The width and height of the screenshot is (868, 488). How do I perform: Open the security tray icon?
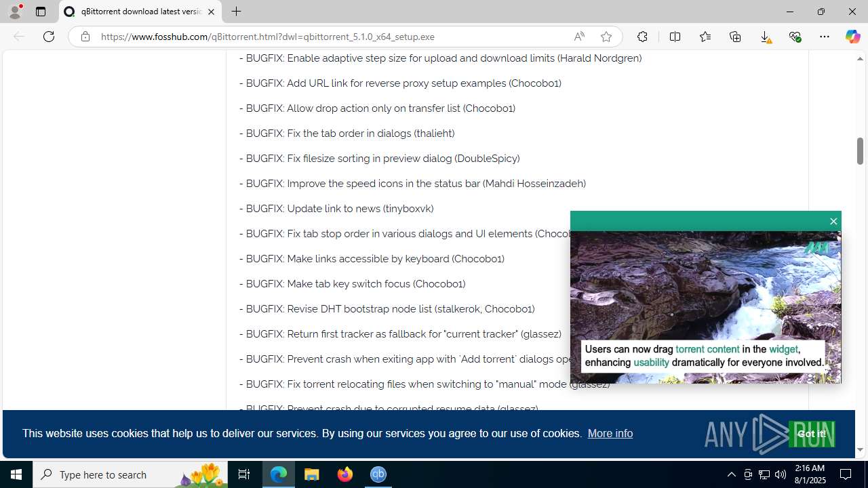(747, 474)
